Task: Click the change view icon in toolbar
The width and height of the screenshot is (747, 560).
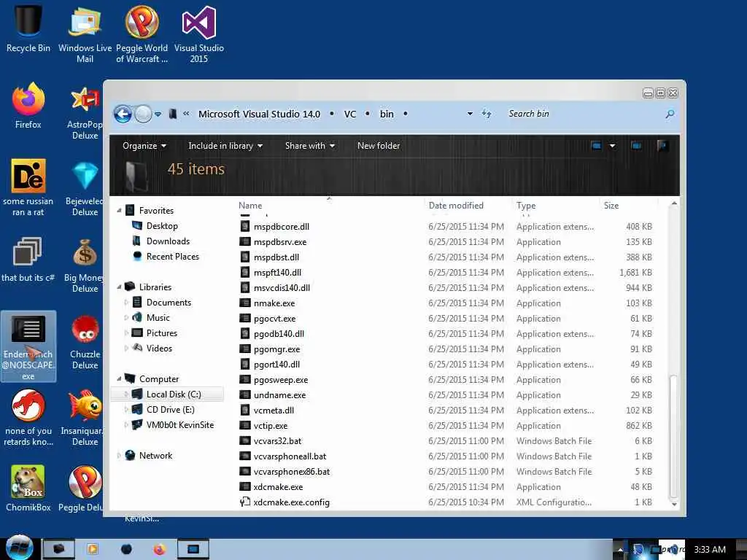Action: tap(596, 146)
